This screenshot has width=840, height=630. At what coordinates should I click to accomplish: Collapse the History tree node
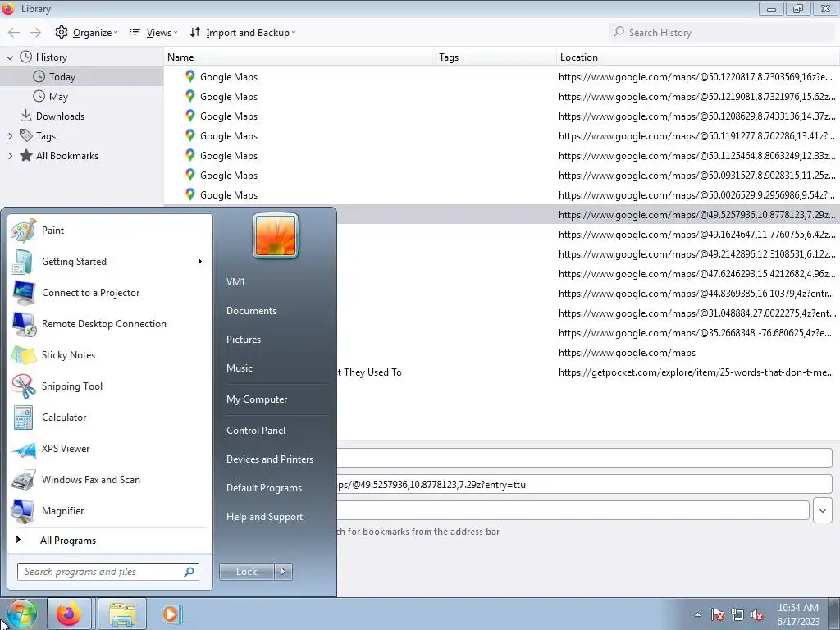click(10, 57)
